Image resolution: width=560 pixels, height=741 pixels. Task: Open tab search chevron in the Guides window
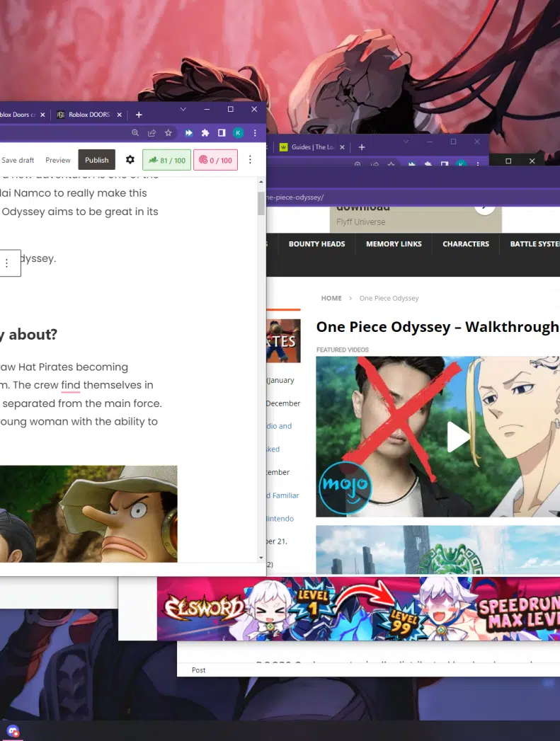[x=406, y=142]
